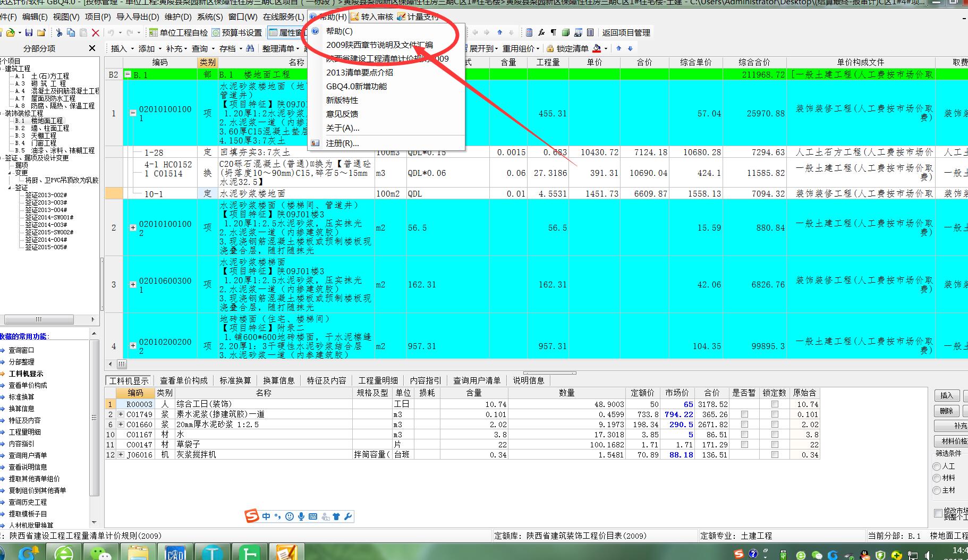
Task: Open the fill color dropdown arrow
Action: tap(606, 49)
